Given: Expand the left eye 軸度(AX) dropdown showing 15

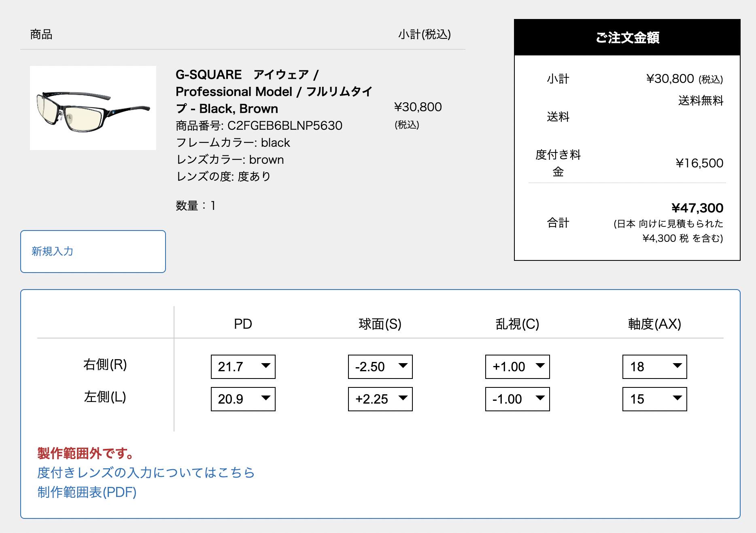Looking at the screenshot, I should click(654, 399).
